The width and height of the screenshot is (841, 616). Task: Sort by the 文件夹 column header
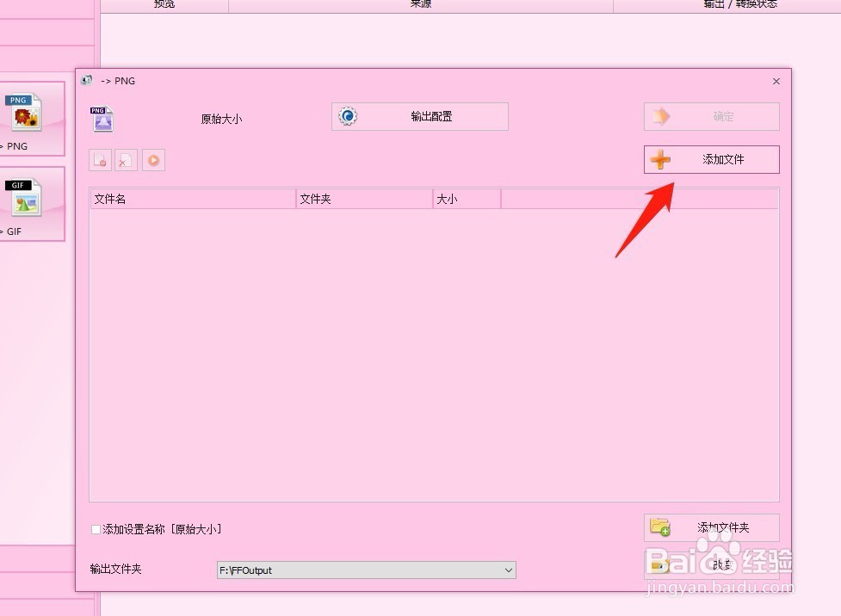click(x=364, y=199)
